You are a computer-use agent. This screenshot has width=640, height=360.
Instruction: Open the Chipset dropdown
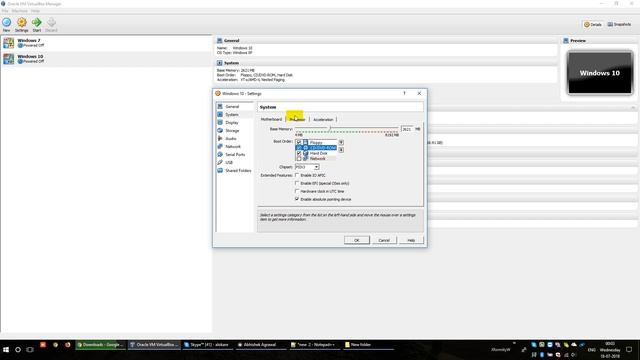click(307, 167)
